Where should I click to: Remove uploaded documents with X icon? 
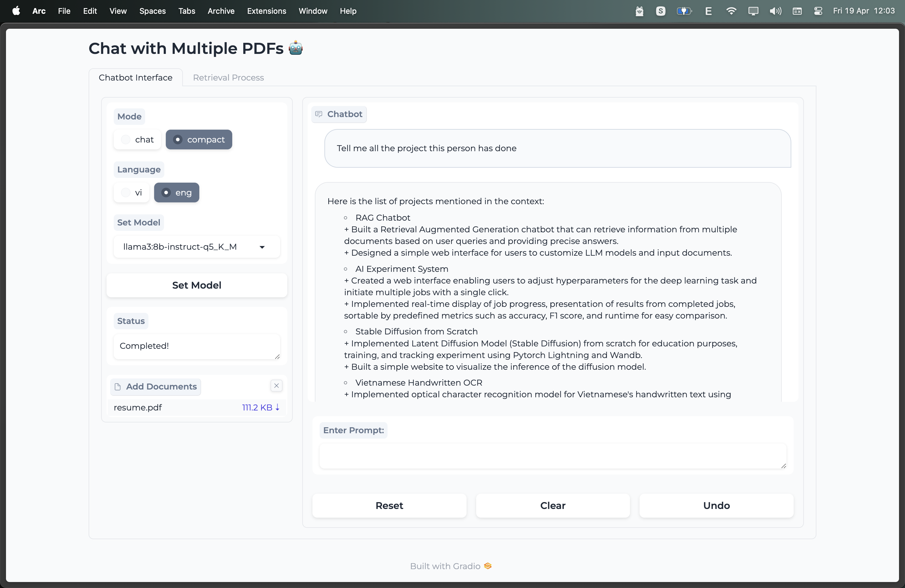coord(277,386)
